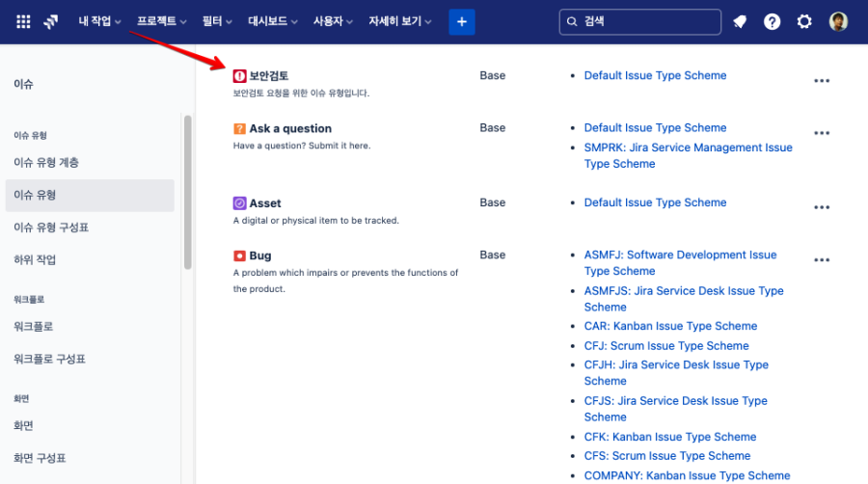Viewport: 868px width, 484px height.
Task: Open CAR: Kanban Issue Type Scheme link
Action: click(670, 326)
